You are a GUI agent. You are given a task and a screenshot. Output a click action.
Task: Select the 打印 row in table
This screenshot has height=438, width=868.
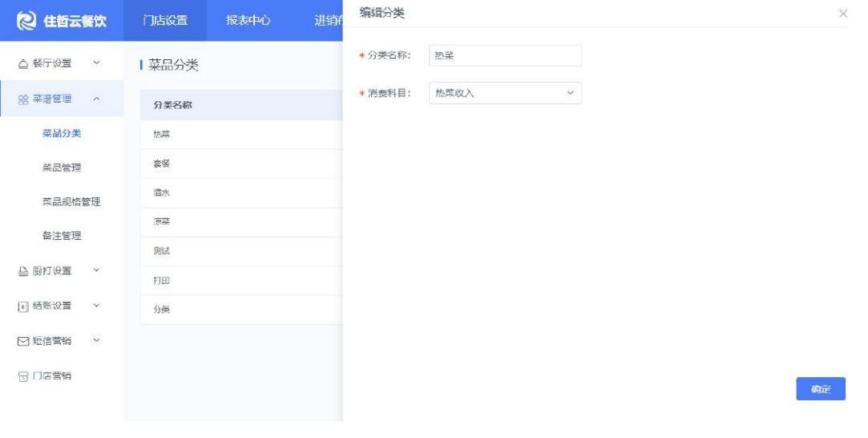click(241, 281)
